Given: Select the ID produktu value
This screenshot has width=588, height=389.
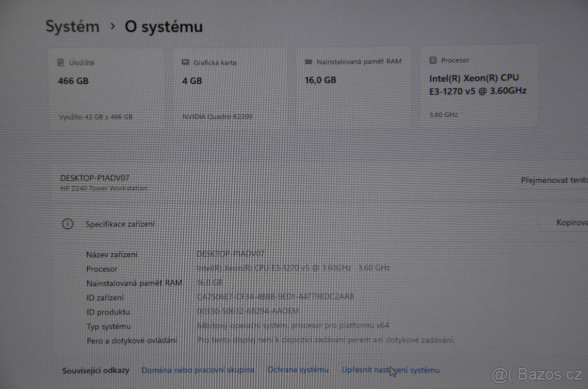Looking at the screenshot, I should 247,311.
